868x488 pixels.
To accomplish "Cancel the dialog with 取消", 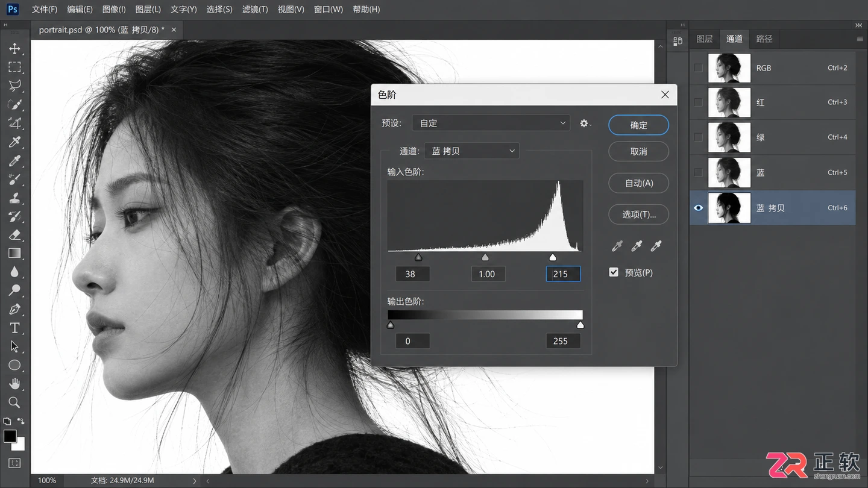I will [x=638, y=151].
